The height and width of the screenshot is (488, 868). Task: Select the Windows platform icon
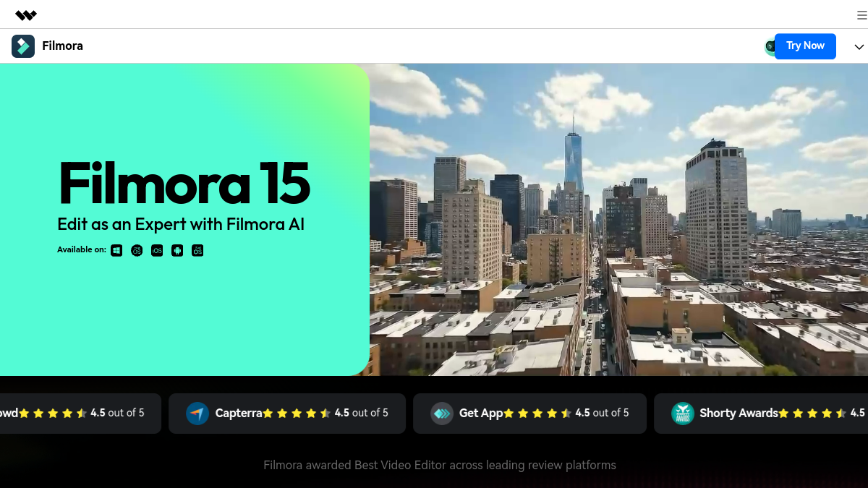tap(116, 251)
